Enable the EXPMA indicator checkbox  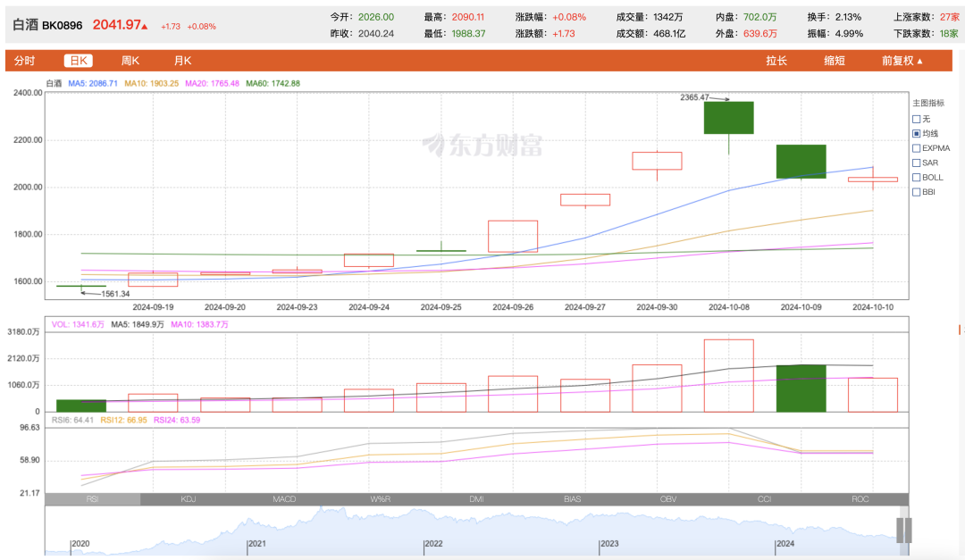pos(916,148)
